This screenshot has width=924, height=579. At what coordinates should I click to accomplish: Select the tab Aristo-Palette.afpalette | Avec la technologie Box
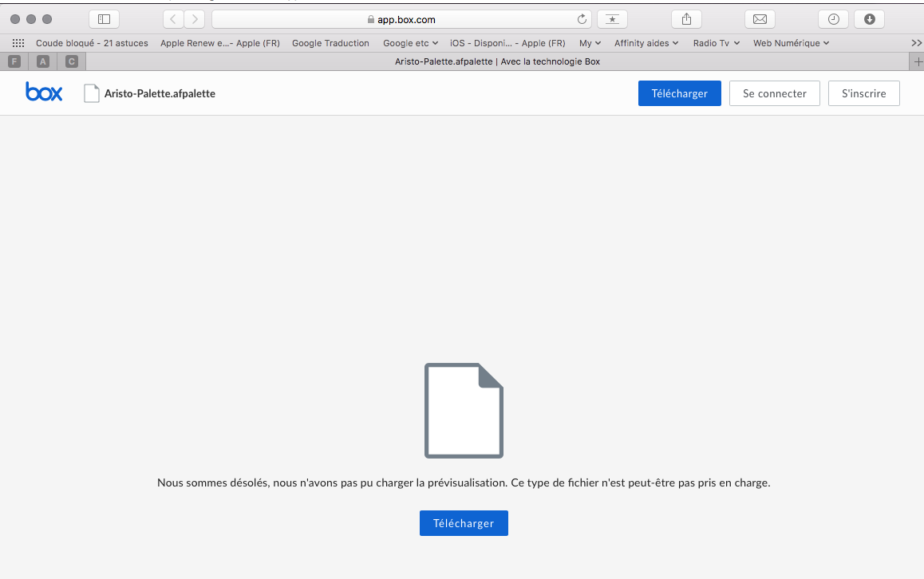(x=498, y=61)
